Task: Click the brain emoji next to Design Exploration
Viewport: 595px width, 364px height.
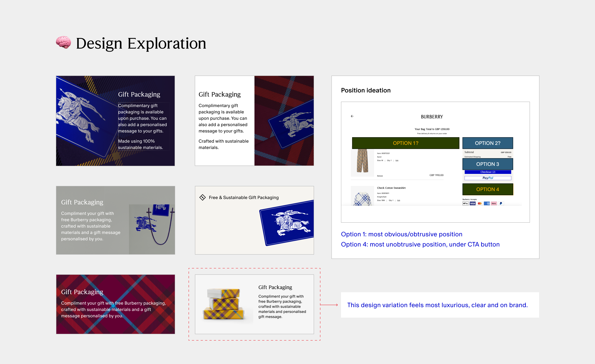Action: tap(64, 43)
